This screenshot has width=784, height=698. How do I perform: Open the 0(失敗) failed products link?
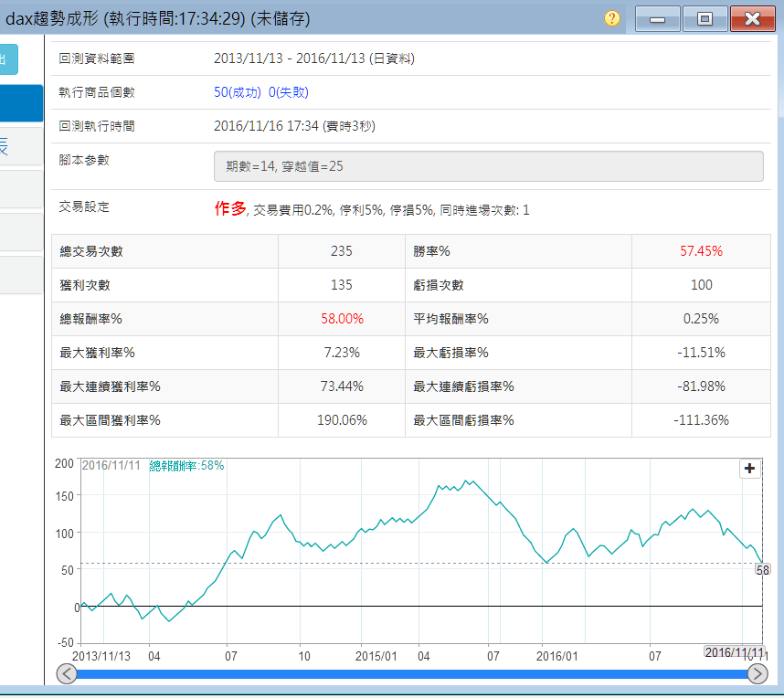click(x=292, y=92)
